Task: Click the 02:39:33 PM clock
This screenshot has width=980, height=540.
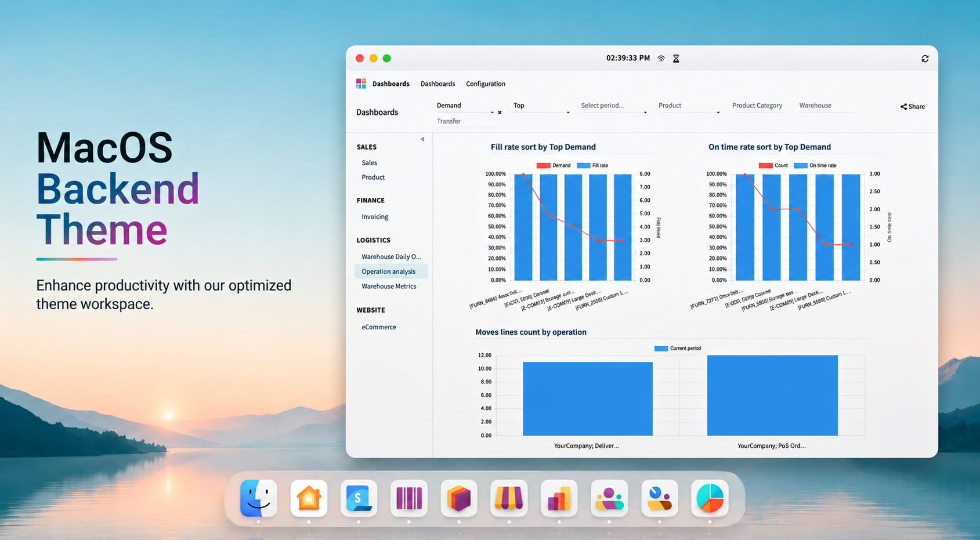Action: click(x=628, y=59)
